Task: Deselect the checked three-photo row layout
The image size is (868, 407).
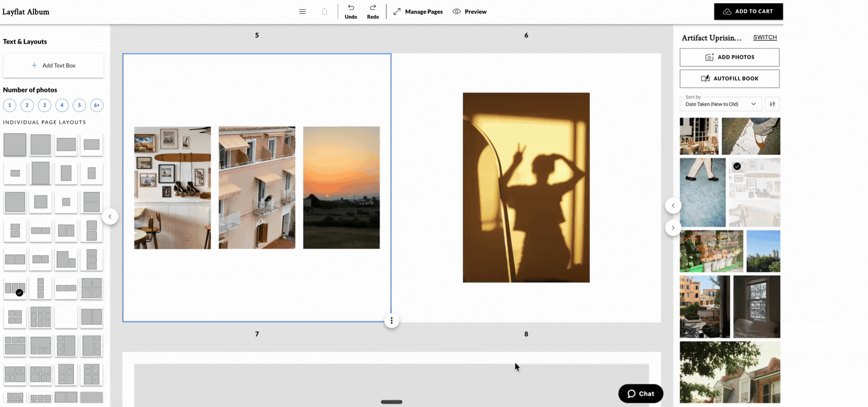Action: coord(19,292)
